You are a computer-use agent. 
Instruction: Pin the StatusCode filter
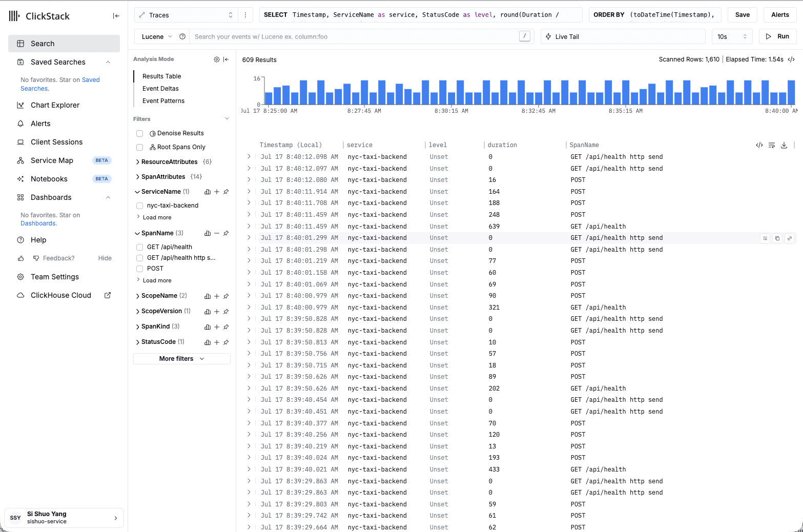click(x=226, y=342)
